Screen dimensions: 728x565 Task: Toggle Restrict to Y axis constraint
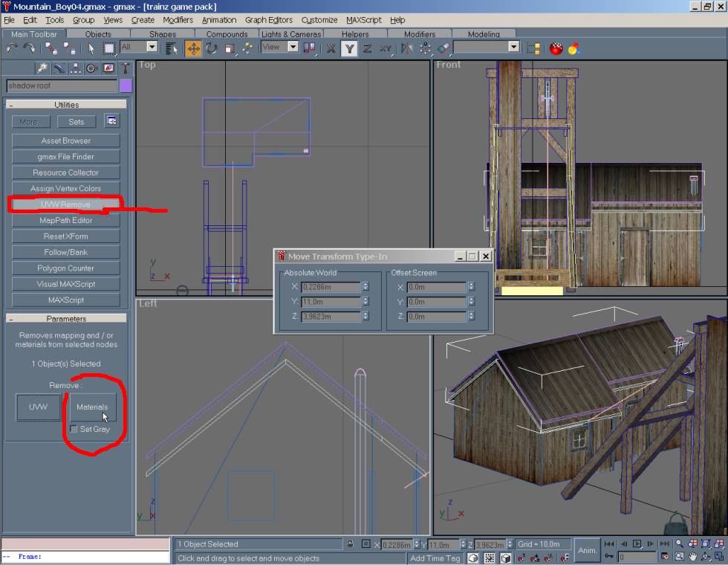[349, 48]
